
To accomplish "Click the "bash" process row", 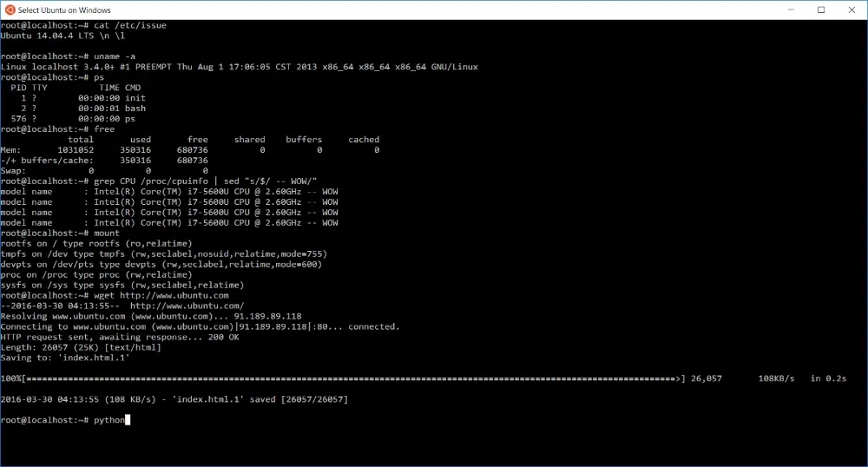I will coord(83,109).
